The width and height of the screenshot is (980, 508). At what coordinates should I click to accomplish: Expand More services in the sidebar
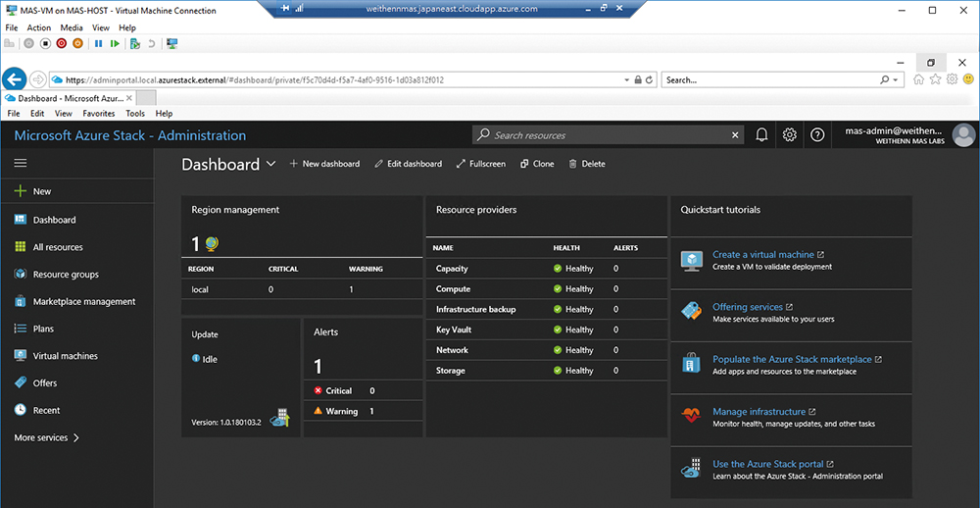pos(47,438)
